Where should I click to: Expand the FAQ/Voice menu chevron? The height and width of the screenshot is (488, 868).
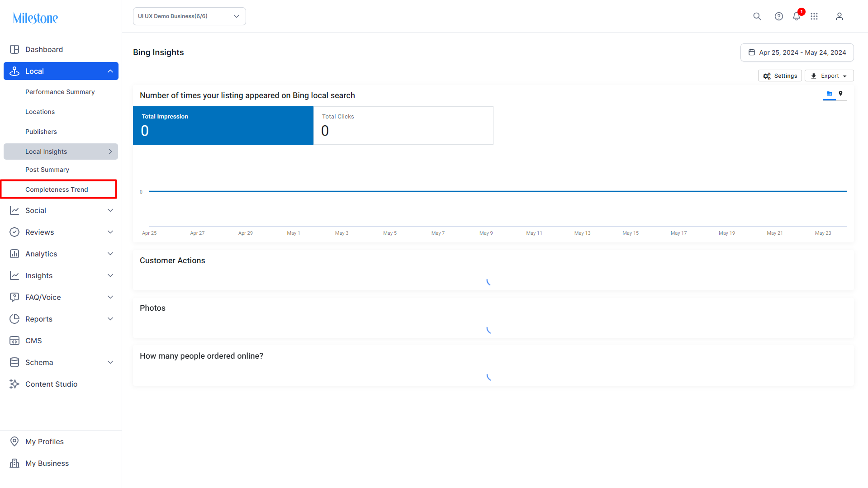pos(110,297)
